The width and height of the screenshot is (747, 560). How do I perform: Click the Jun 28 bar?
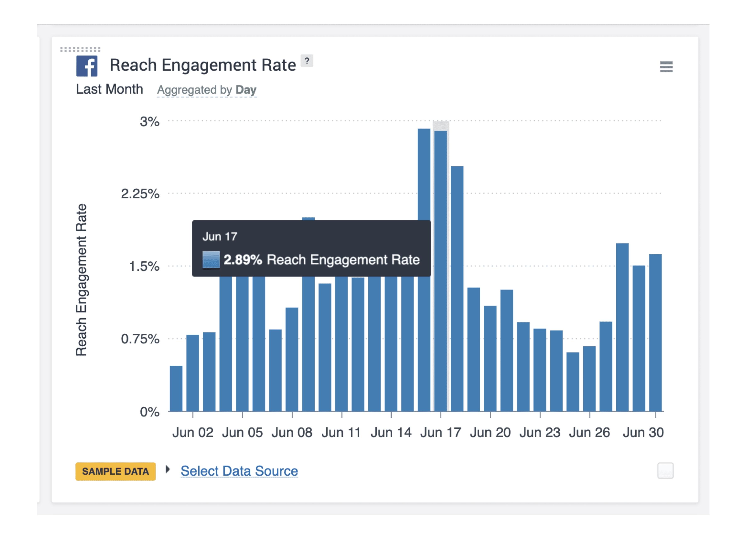[x=622, y=327]
